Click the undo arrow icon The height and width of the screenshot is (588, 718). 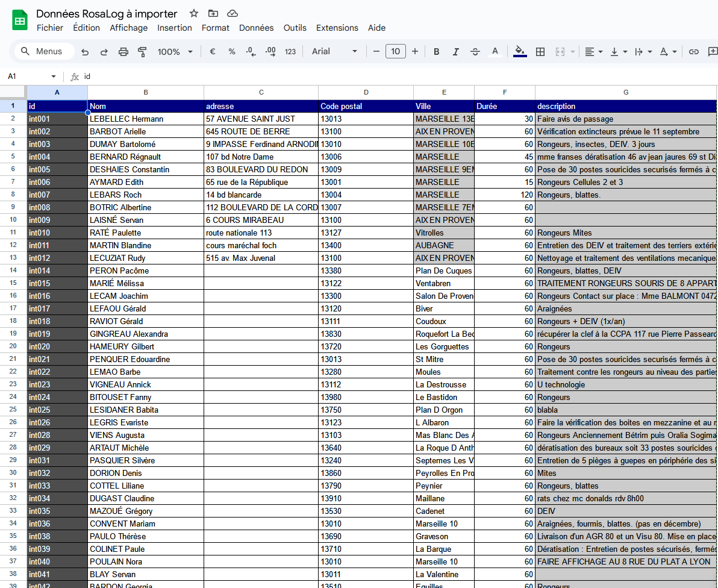tap(85, 52)
